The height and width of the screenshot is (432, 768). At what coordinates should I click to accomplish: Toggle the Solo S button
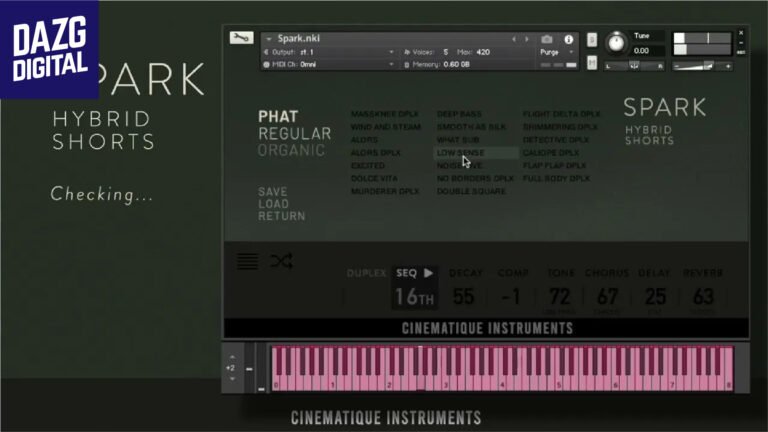pyautogui.click(x=592, y=39)
